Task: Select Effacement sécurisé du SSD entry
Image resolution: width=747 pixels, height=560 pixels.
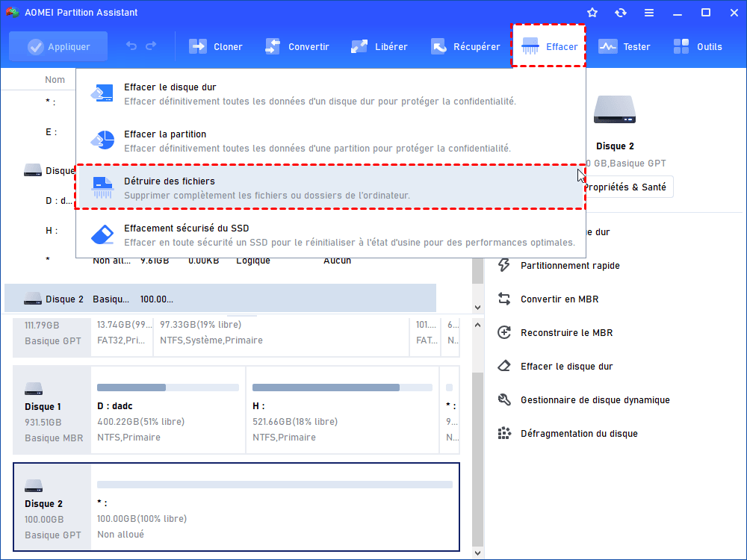Action: pos(331,234)
